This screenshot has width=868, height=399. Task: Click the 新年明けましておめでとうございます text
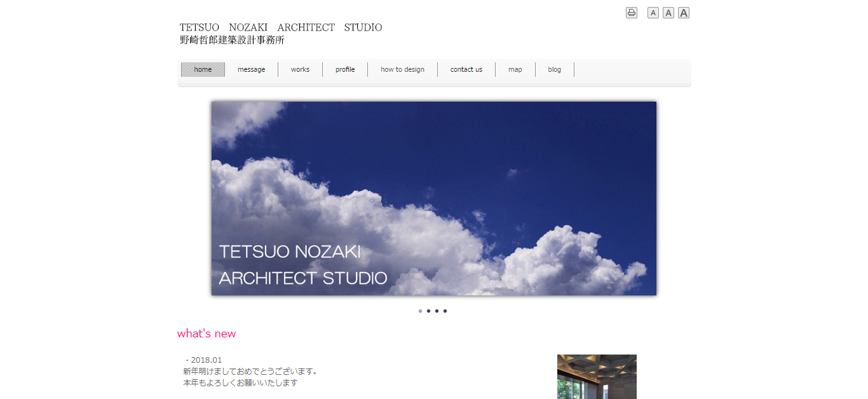(250, 371)
